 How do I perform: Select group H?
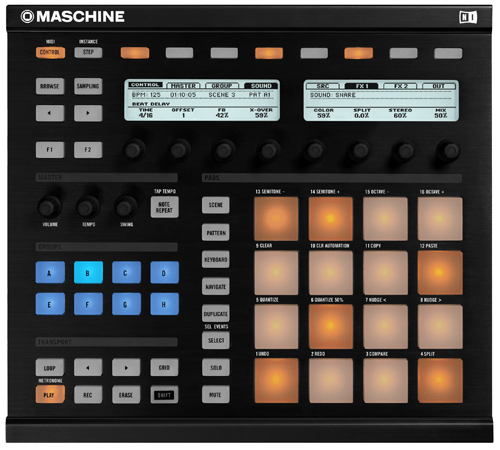point(164,304)
